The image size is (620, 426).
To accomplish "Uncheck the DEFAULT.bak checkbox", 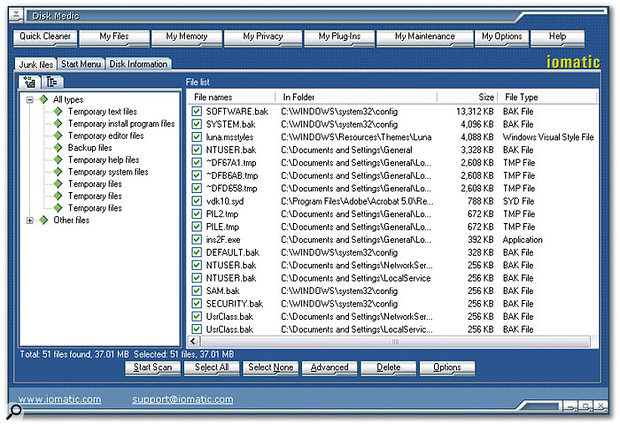I will coord(197,252).
